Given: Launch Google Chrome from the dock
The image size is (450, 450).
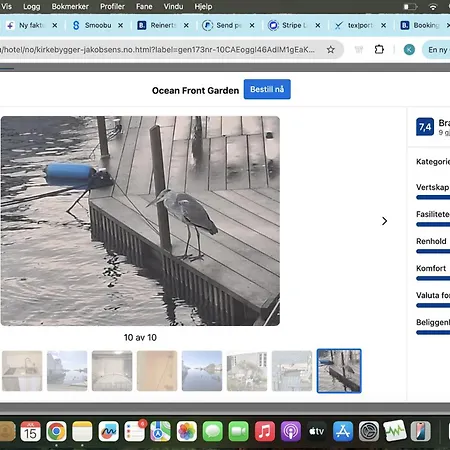Looking at the screenshot, I should (56, 431).
